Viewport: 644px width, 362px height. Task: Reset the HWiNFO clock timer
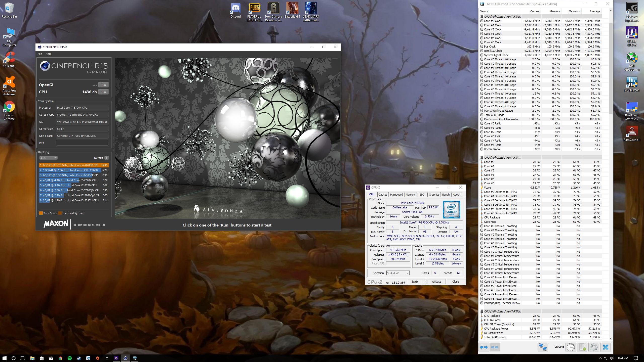571,347
